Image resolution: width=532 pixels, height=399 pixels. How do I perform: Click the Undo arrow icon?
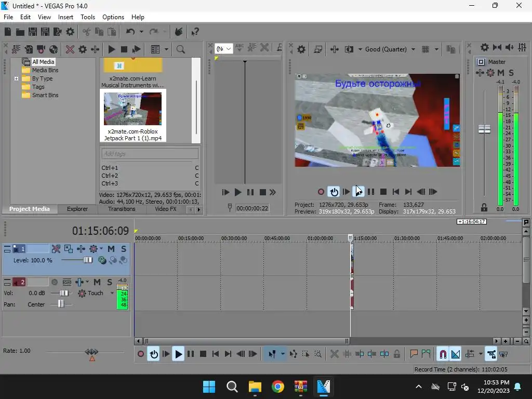tap(130, 32)
